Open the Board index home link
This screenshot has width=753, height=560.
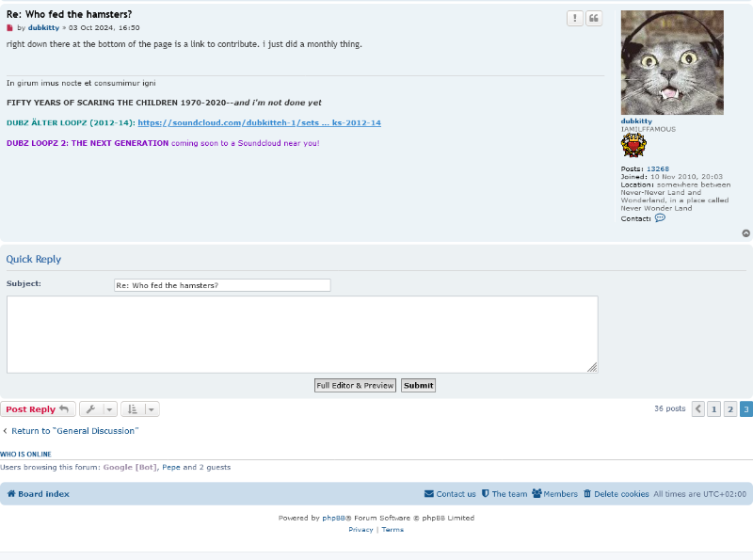pos(39,494)
